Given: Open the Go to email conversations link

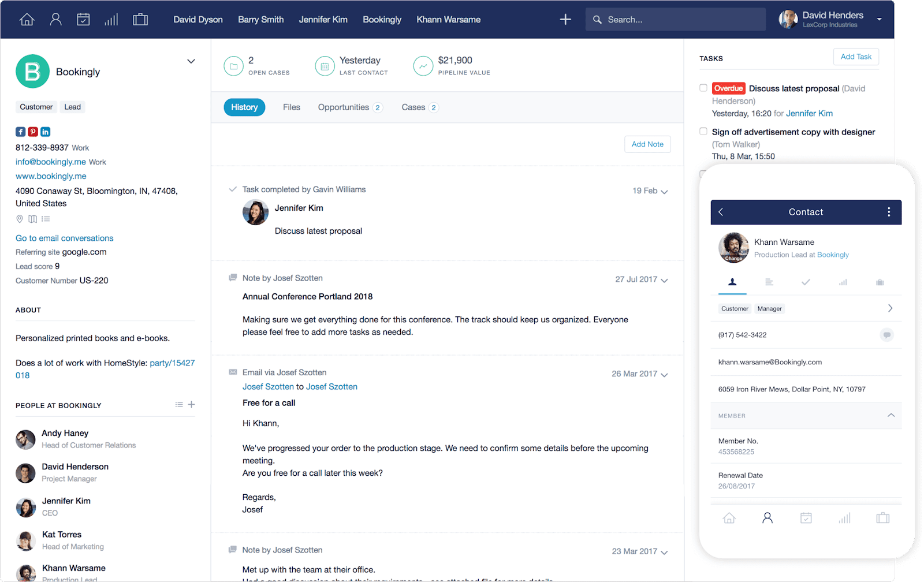Looking at the screenshot, I should tap(64, 238).
